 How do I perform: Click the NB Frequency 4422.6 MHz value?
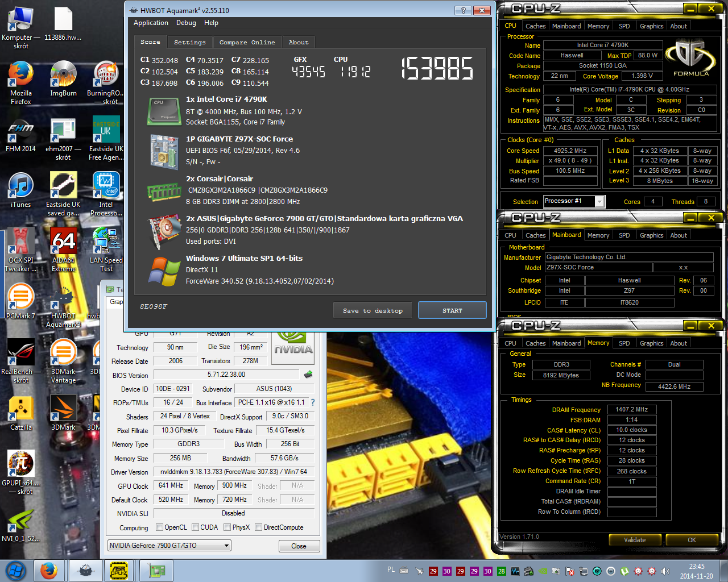(x=674, y=386)
